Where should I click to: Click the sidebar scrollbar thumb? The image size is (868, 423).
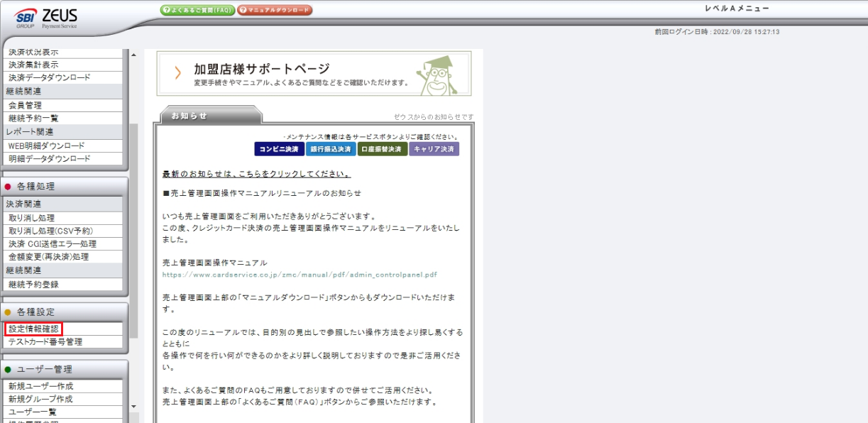pos(133,231)
